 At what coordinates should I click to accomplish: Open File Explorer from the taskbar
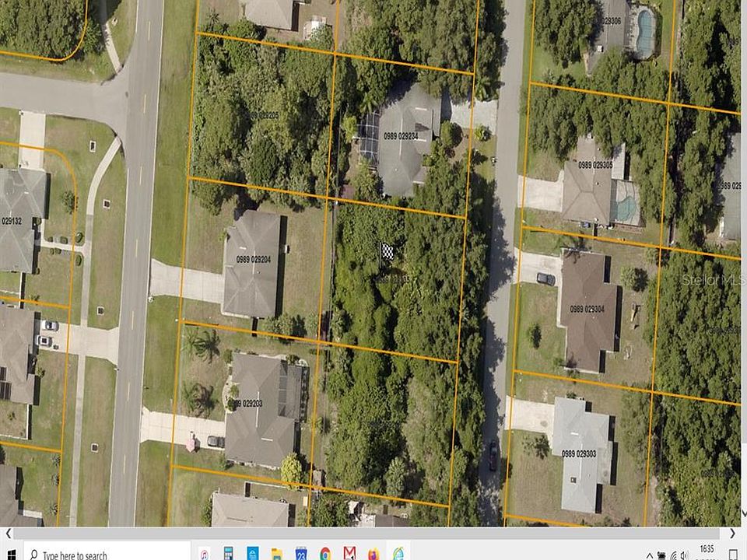coord(276,555)
